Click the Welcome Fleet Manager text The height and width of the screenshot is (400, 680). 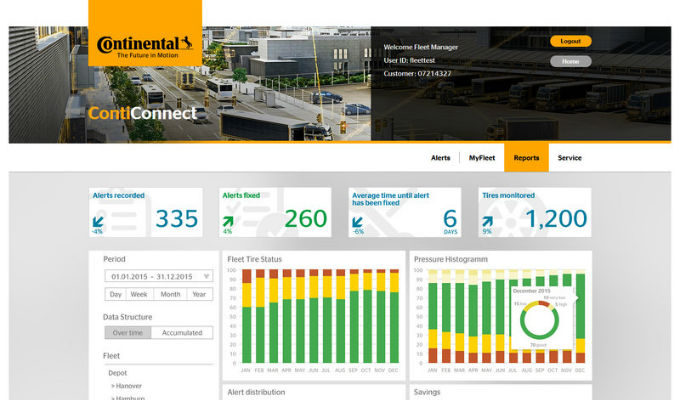click(421, 47)
